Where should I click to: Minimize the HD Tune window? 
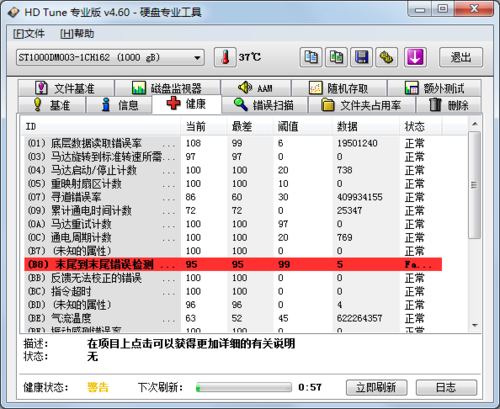[x=420, y=9]
